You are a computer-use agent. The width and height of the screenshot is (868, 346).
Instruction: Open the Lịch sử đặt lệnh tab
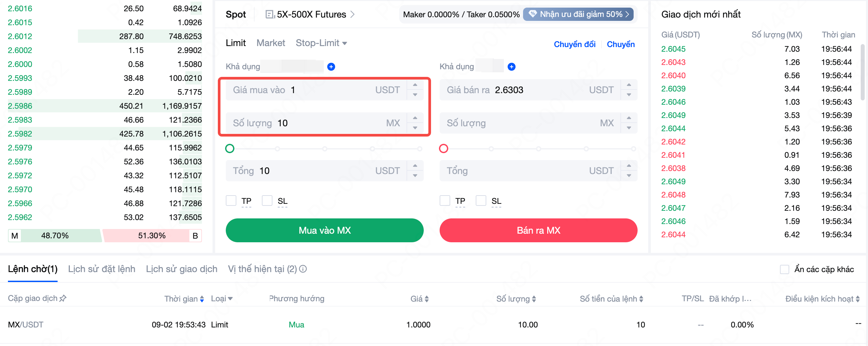(x=101, y=269)
